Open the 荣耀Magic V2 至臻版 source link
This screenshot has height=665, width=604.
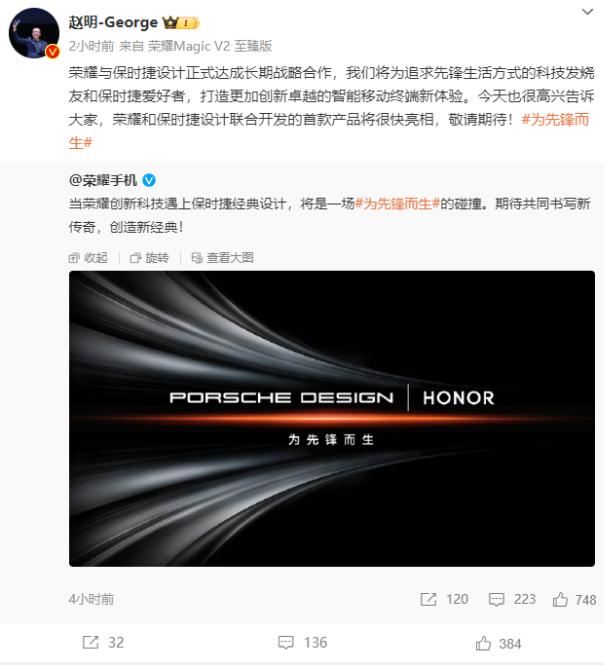pos(210,46)
